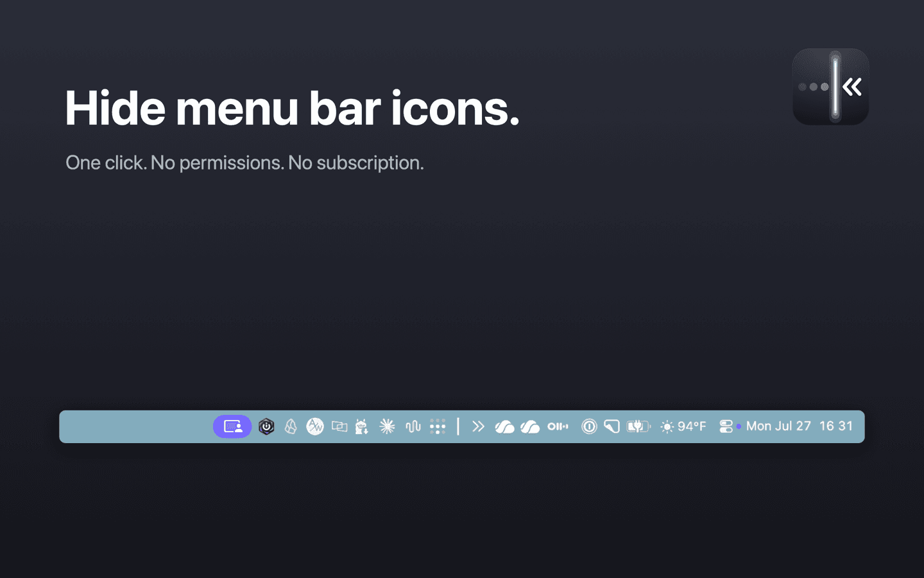Screen dimensions: 924x578
Task: Click 'One click. No permissions. No subscription.' subtitle
Action: [x=244, y=163]
